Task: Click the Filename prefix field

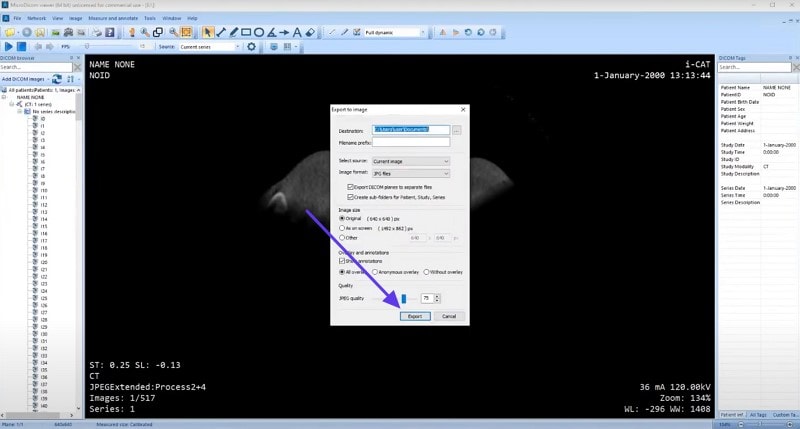Action: click(411, 142)
